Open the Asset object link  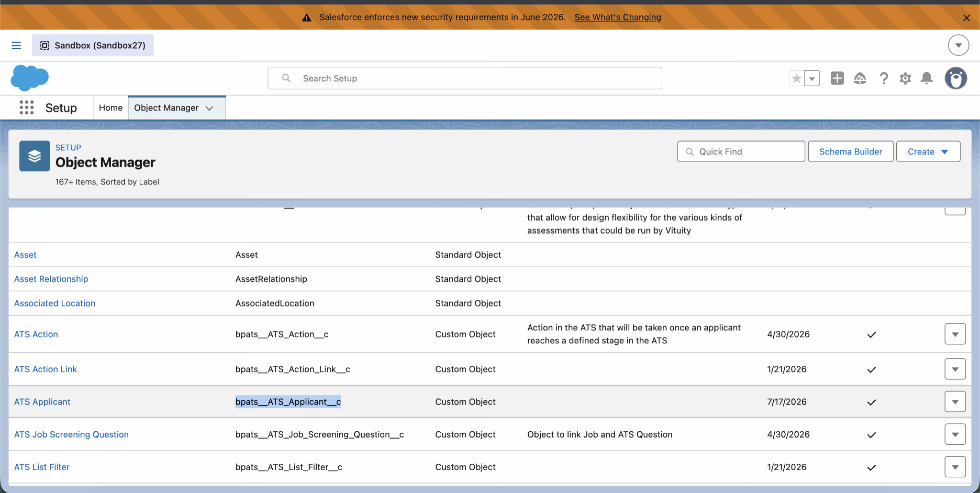click(x=25, y=255)
